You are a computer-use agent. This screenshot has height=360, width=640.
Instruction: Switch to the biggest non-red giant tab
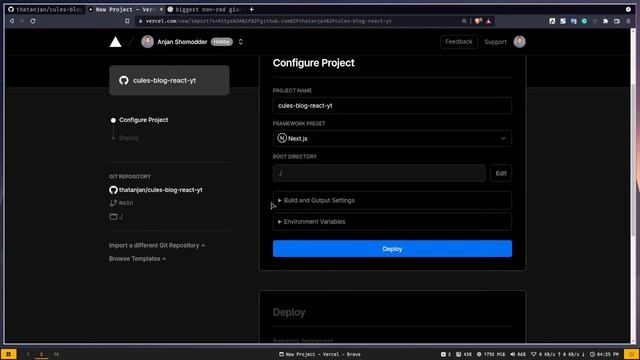tap(204, 9)
